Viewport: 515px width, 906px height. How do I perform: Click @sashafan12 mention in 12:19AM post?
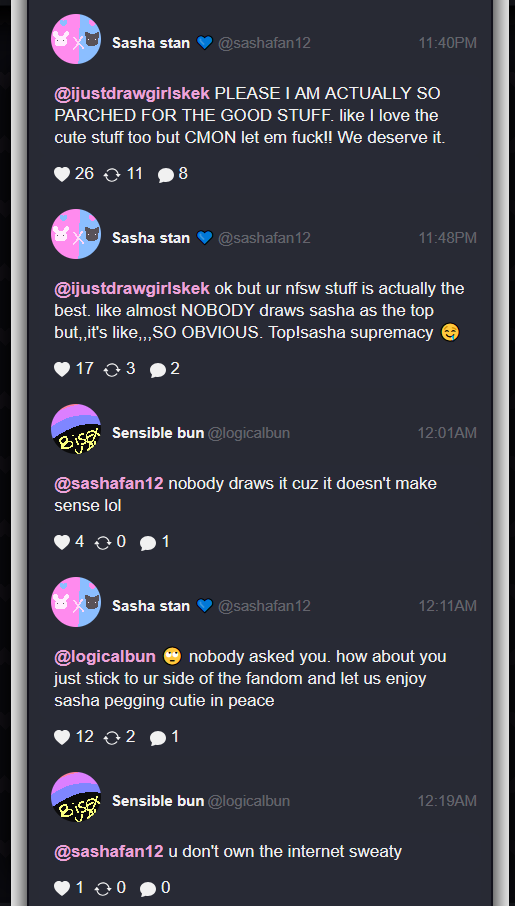click(109, 852)
